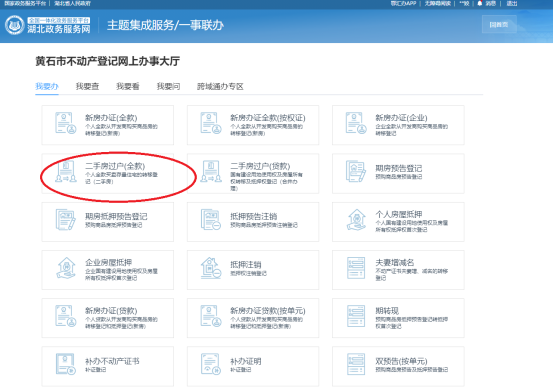This screenshot has width=554, height=389.
Task: Switch to the 我要看 tab
Action: pyautogui.click(x=128, y=86)
